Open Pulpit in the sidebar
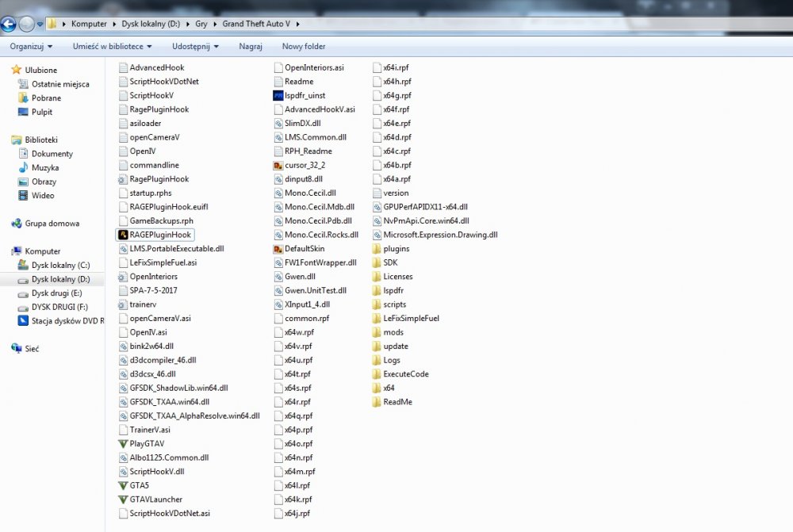Viewport: 793px width, 532px height. point(42,113)
